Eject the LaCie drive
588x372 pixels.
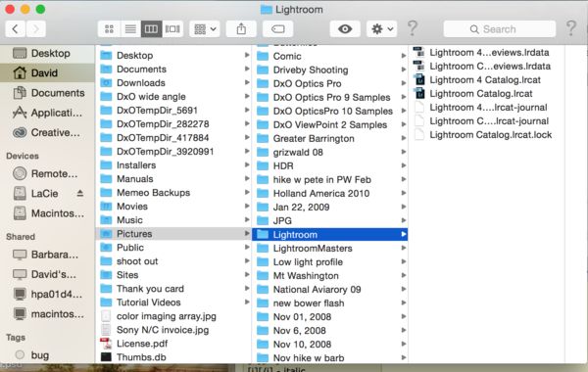point(80,193)
